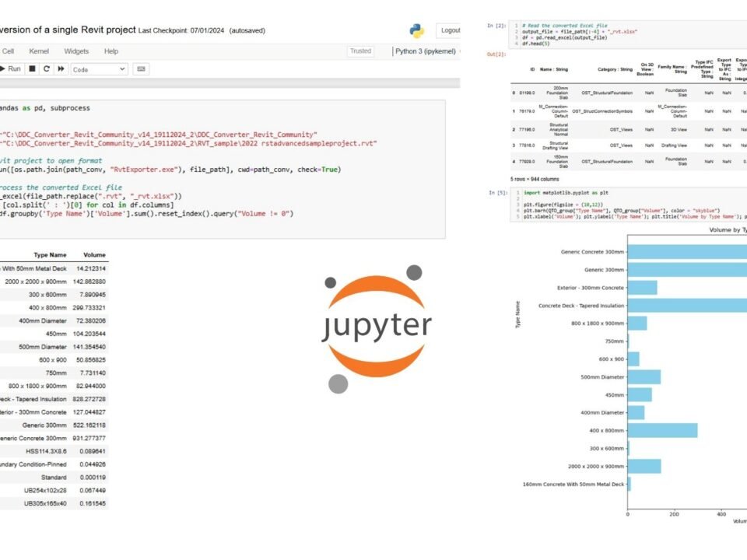Click the Standard table row label
Viewport: 747px width, 560px height.
click(54, 477)
